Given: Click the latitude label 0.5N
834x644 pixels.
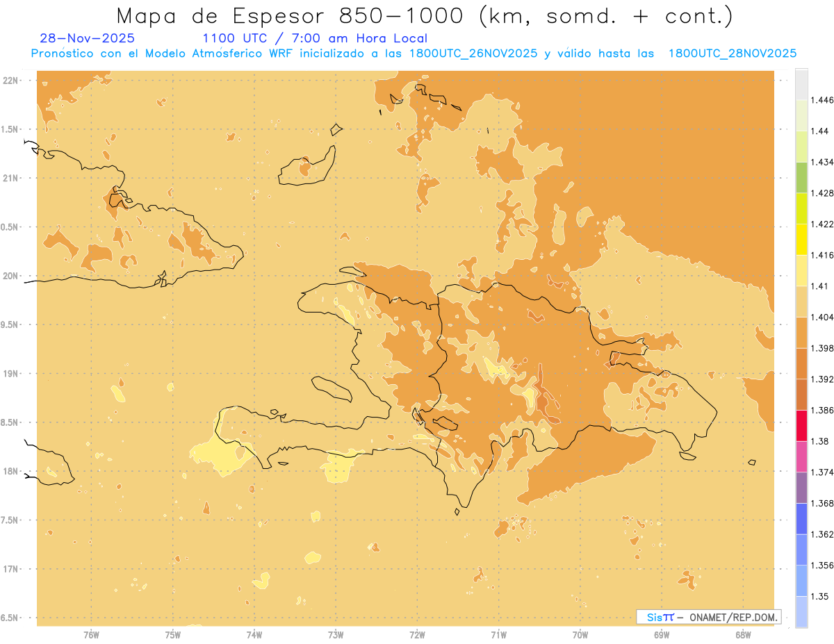Looking at the screenshot, I should tap(10, 227).
